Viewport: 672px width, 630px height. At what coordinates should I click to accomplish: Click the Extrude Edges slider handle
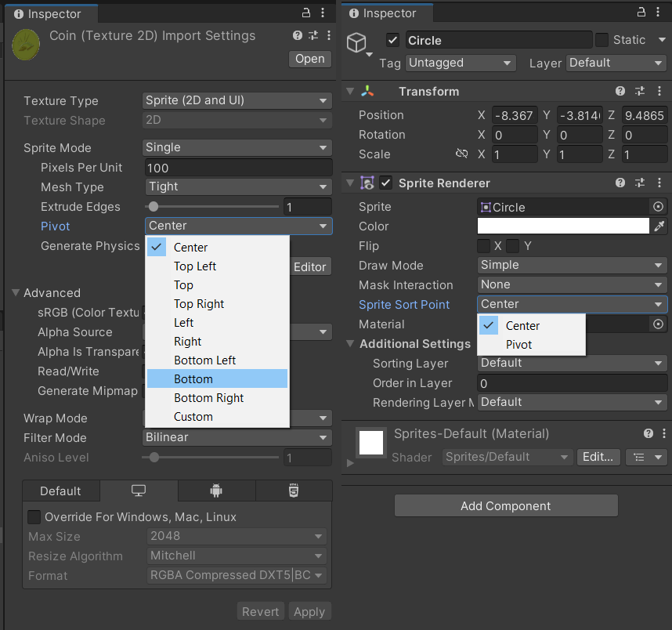153,207
